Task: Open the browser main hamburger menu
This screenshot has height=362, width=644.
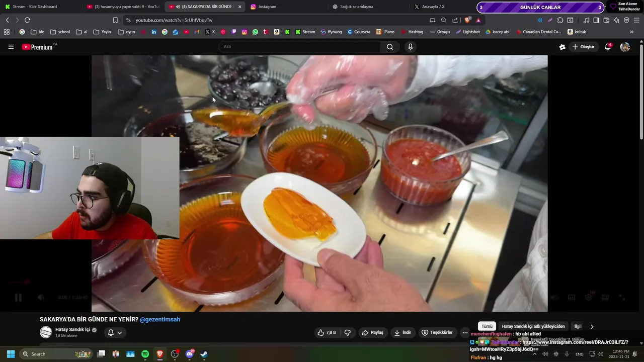Action: [637, 20]
